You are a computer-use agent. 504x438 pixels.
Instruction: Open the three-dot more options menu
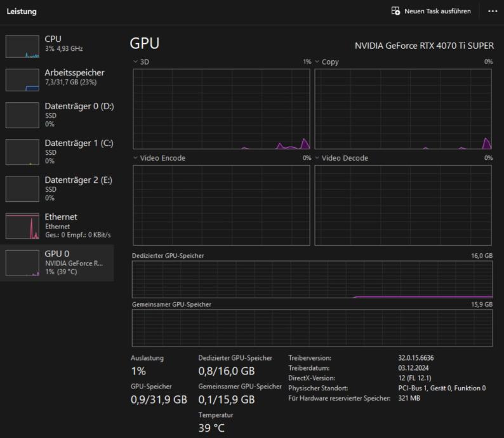(493, 11)
